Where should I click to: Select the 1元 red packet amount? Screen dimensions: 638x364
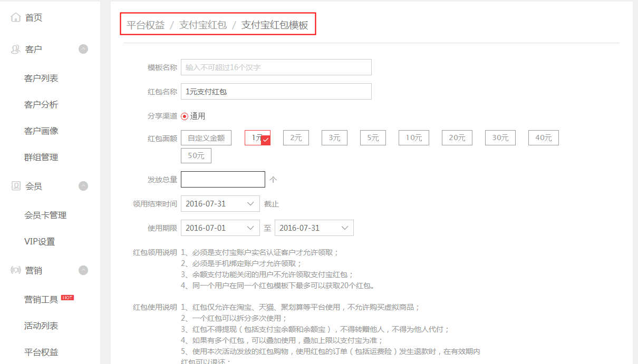point(257,138)
